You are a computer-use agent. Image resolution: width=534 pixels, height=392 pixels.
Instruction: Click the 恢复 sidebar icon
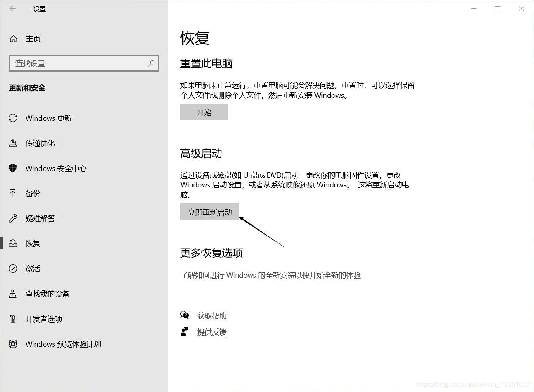[13, 243]
